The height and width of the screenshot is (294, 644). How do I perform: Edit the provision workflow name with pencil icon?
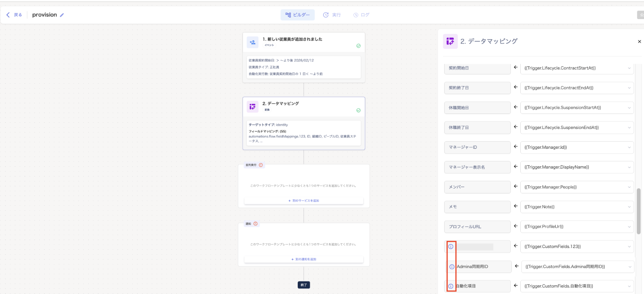(62, 15)
